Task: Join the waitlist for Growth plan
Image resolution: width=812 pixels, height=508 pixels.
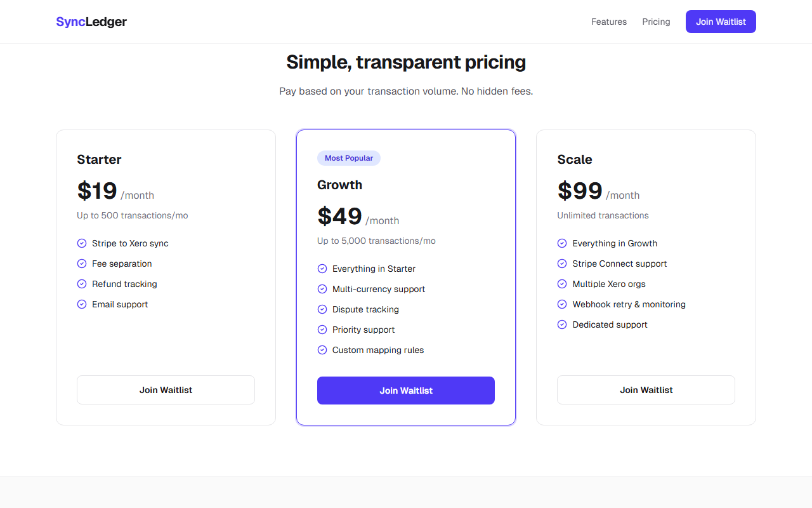Action: point(406,391)
